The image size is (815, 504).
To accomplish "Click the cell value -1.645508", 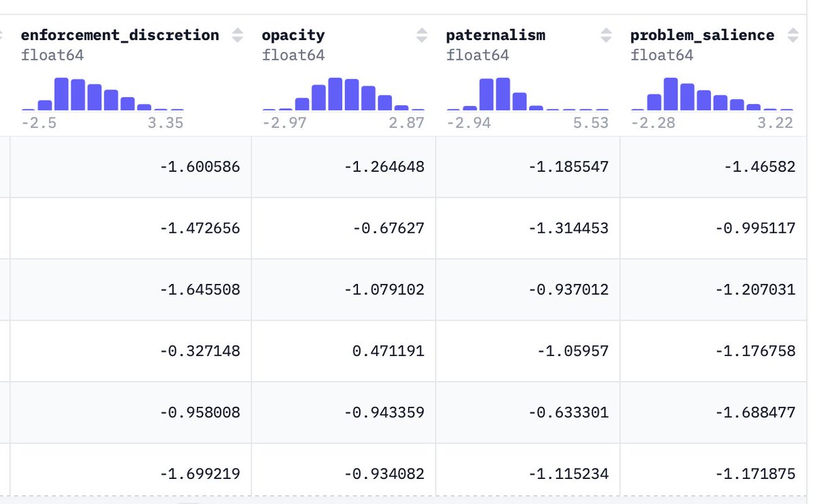I will point(200,289).
